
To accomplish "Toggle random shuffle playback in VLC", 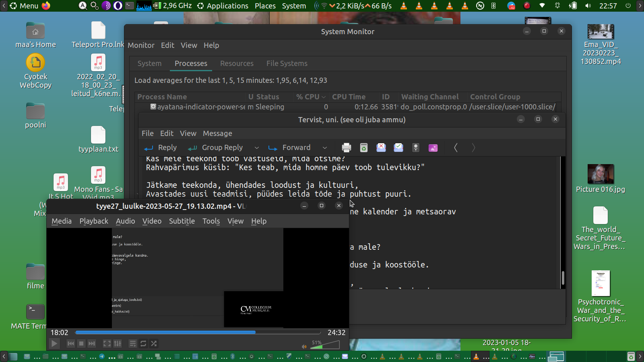I will (x=154, y=343).
